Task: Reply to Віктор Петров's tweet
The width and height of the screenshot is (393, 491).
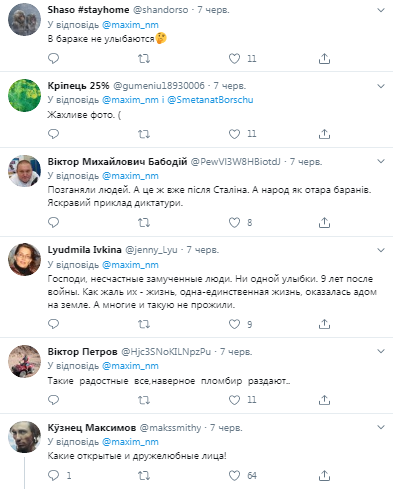Action: (53, 400)
